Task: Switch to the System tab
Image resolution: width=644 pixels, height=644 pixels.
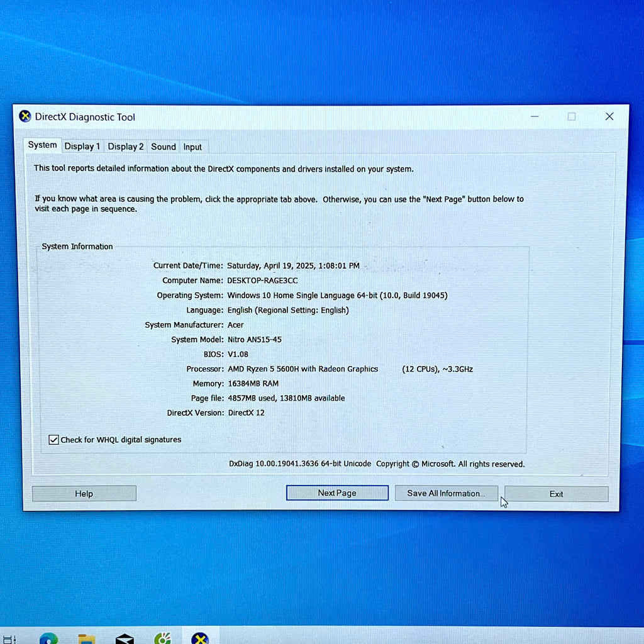Action: 42,145
